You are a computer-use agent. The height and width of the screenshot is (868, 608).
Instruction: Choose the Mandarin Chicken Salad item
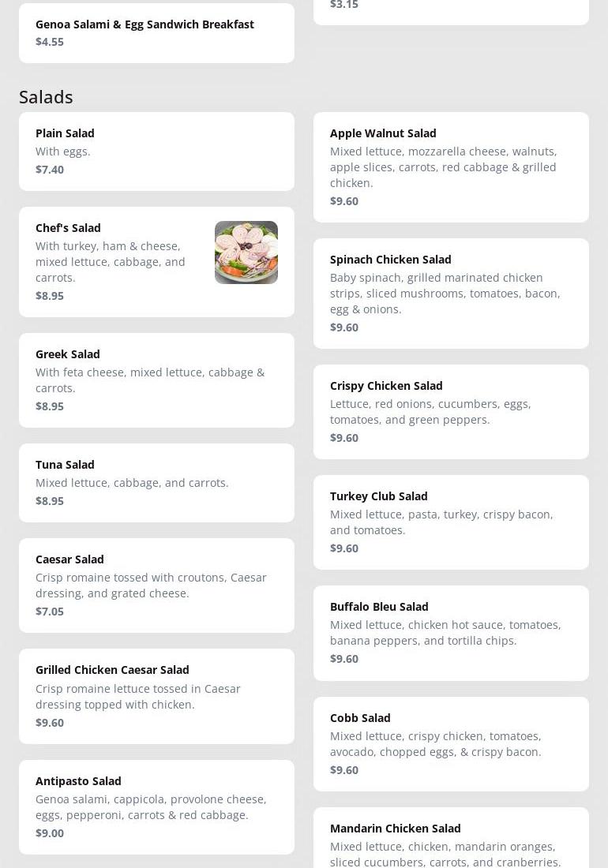click(x=451, y=841)
